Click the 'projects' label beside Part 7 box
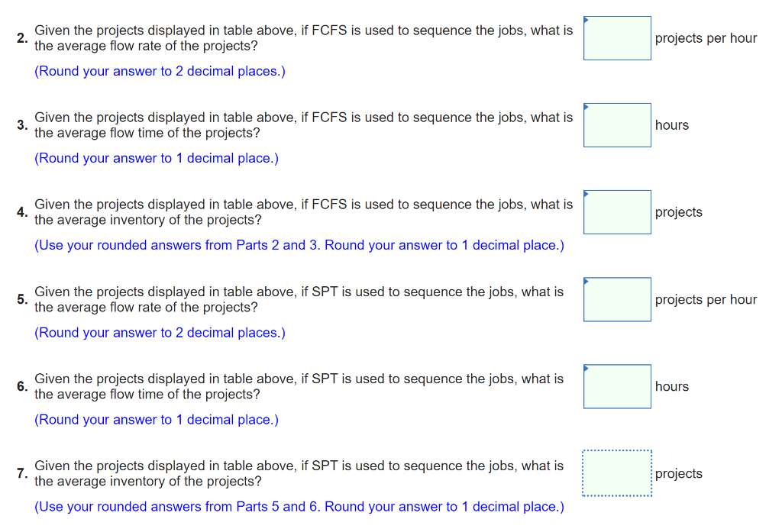Screen dimensions: 782x532 678,473
